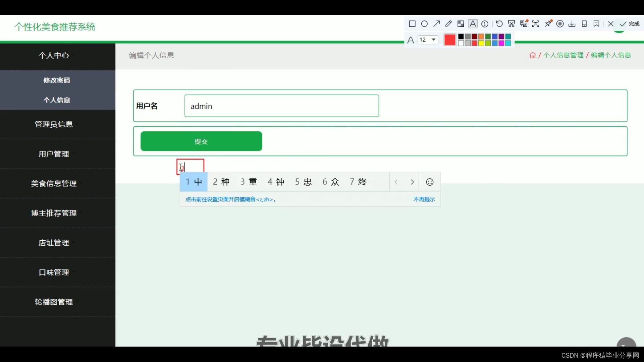Image resolution: width=644 pixels, height=362 pixels.
Task: Click the 不再提示 link
Action: (x=424, y=199)
